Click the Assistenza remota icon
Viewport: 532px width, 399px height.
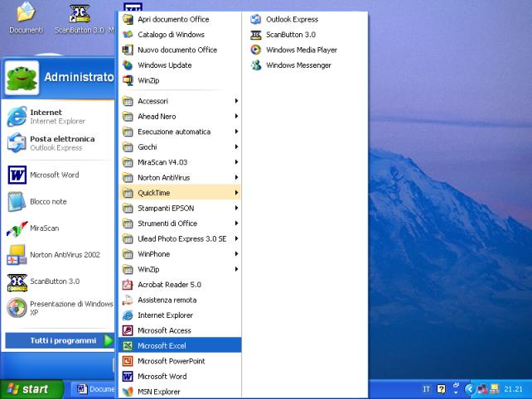tap(128, 300)
